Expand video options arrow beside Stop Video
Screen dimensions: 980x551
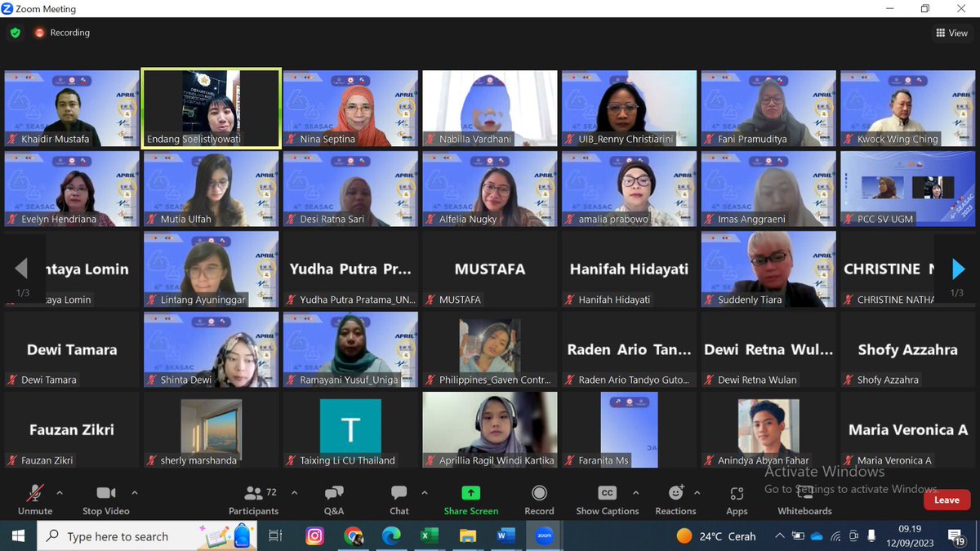click(x=135, y=493)
